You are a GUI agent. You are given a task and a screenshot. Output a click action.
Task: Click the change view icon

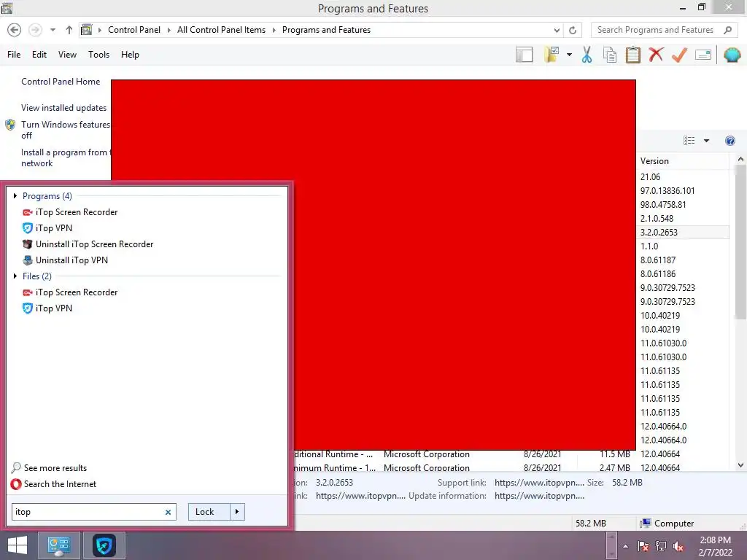[689, 141]
